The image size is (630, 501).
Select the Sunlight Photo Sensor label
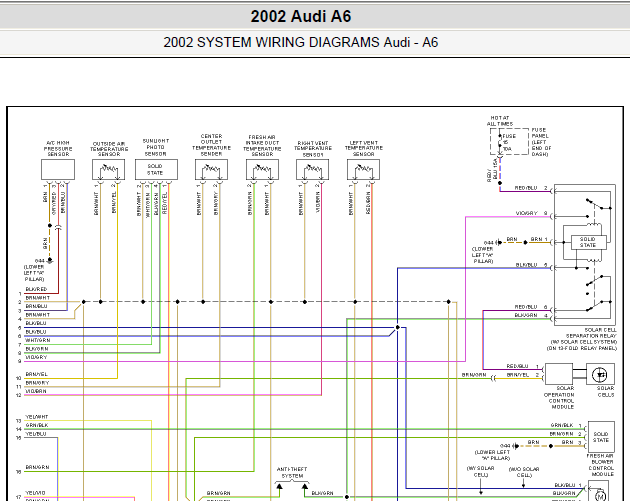156,147
